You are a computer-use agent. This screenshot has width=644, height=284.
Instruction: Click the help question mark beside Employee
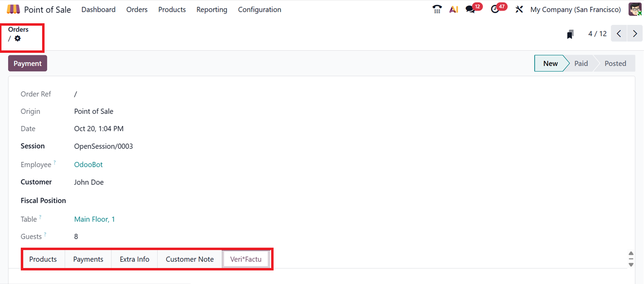(x=55, y=163)
